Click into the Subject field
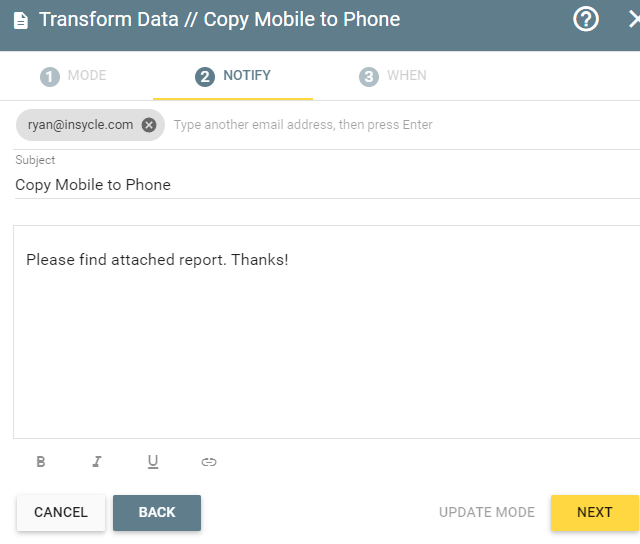Image resolution: width=640 pixels, height=544 pixels. 327,185
